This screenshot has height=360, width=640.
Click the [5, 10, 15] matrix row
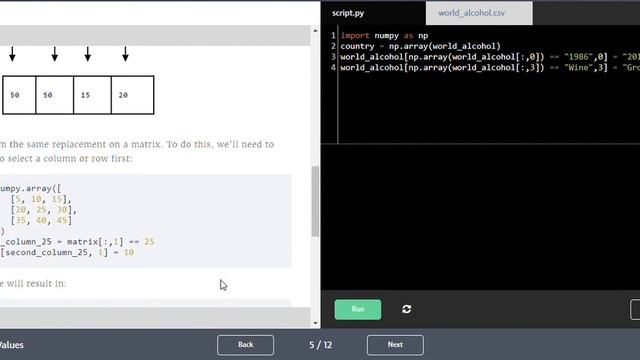41,199
